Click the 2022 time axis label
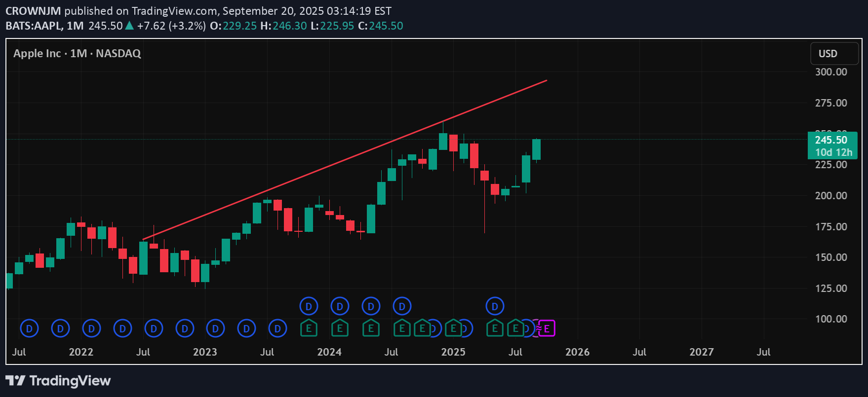 coord(81,352)
